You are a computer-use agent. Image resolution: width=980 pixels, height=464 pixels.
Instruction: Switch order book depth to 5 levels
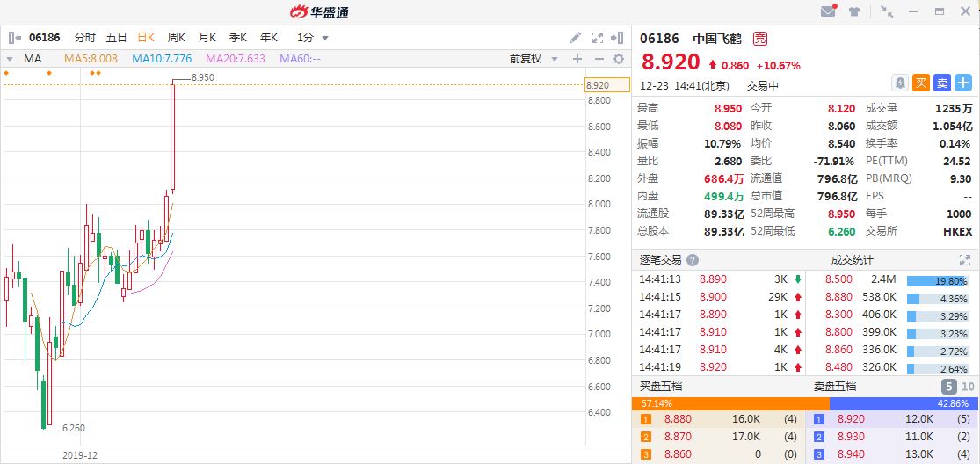[x=949, y=387]
